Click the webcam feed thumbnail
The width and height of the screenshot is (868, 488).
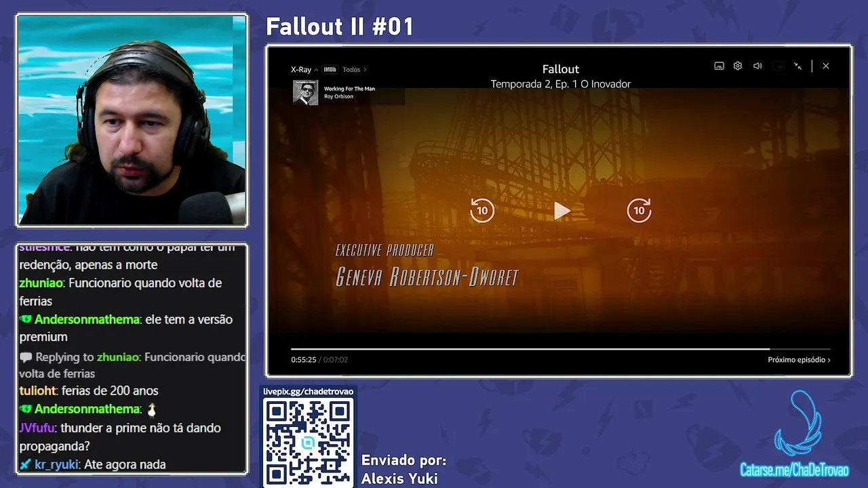pos(132,120)
